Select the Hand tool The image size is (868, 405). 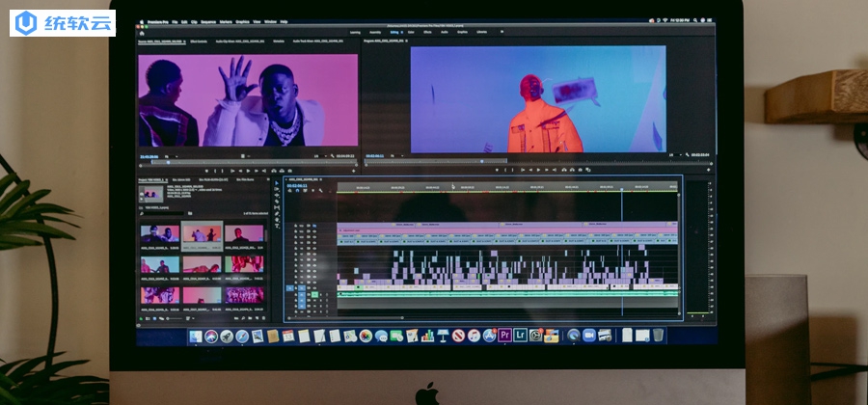tap(277, 220)
